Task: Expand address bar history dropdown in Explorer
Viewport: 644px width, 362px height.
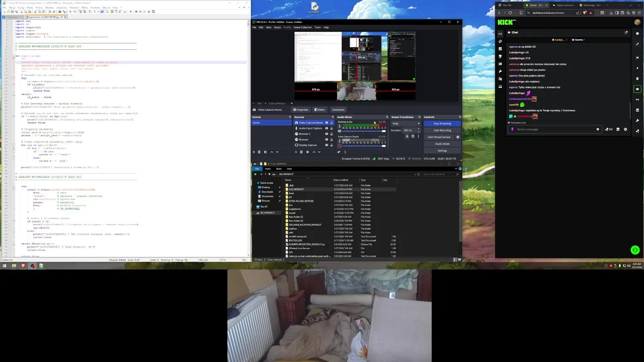Action: pyautogui.click(x=415, y=174)
